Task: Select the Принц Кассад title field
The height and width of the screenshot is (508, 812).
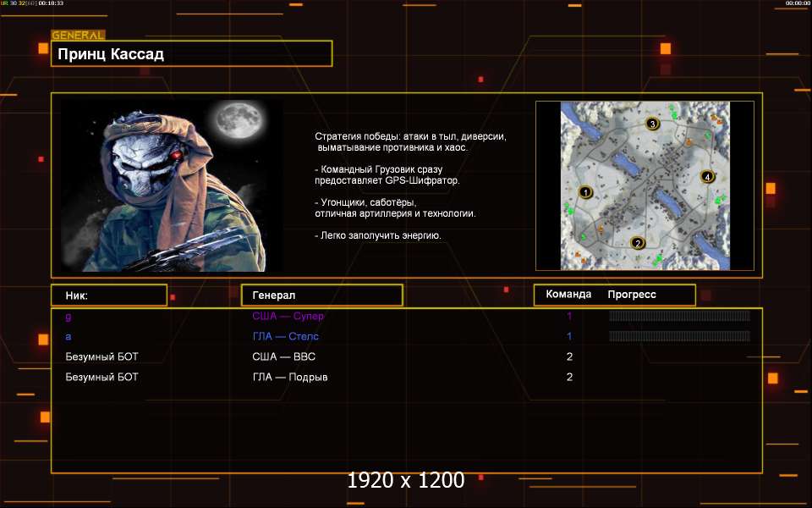Action: pyautogui.click(x=192, y=53)
